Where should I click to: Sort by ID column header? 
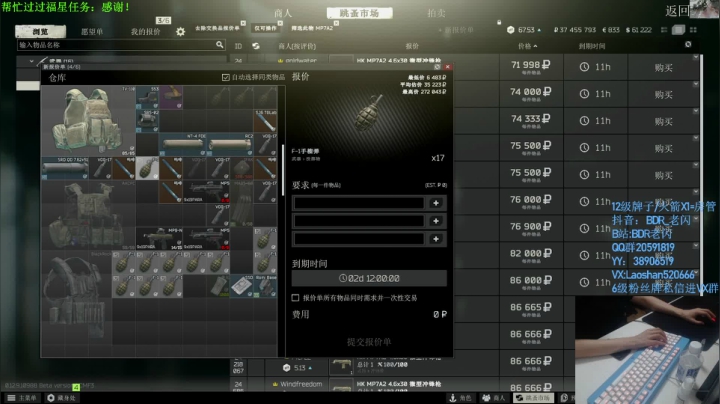tap(238, 46)
